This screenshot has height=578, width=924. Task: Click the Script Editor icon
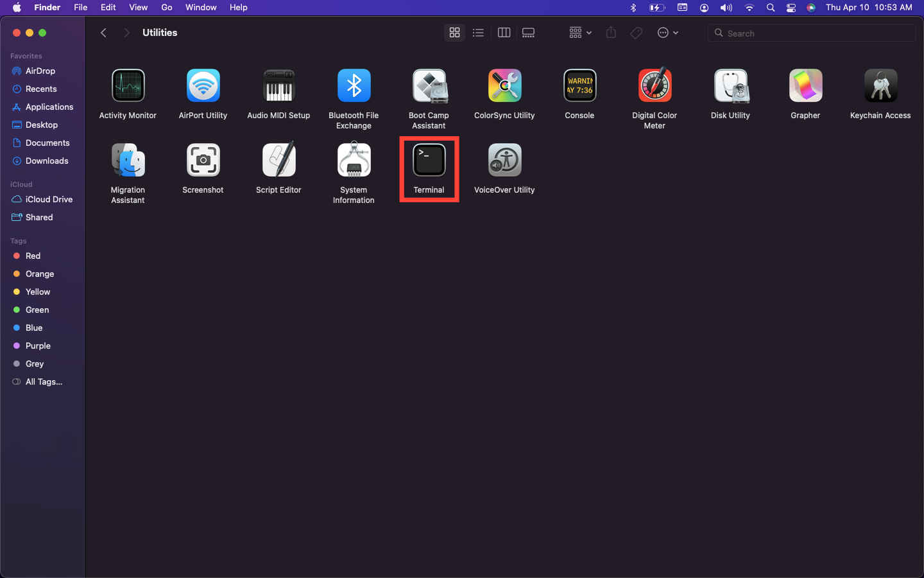pos(278,159)
